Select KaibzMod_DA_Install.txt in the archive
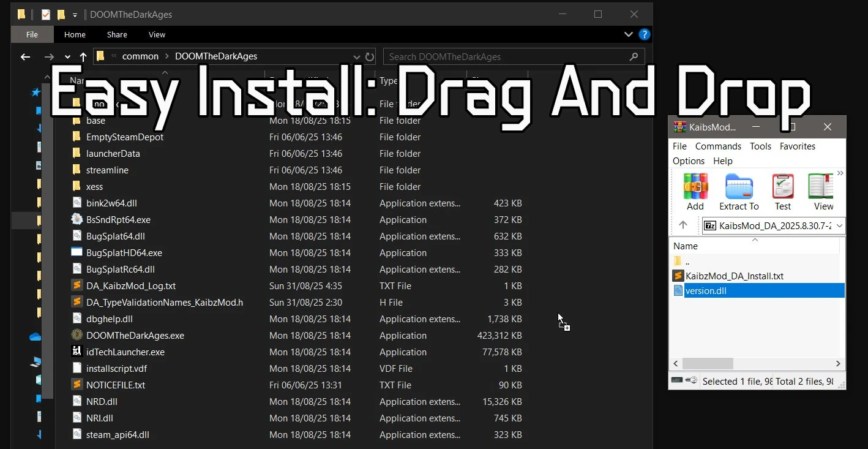Image resolution: width=868 pixels, height=449 pixels. click(734, 276)
